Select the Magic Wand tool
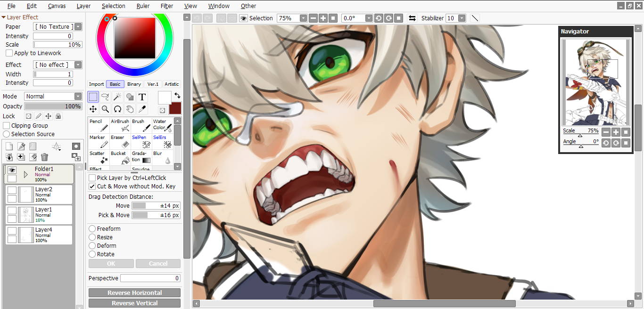The width and height of the screenshot is (644, 309). pyautogui.click(x=118, y=97)
